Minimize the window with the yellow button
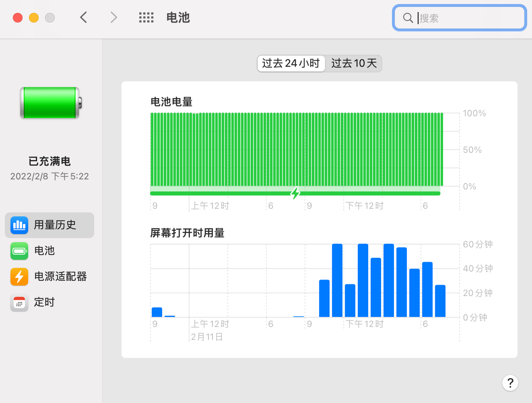The height and width of the screenshot is (403, 532). 34,17
